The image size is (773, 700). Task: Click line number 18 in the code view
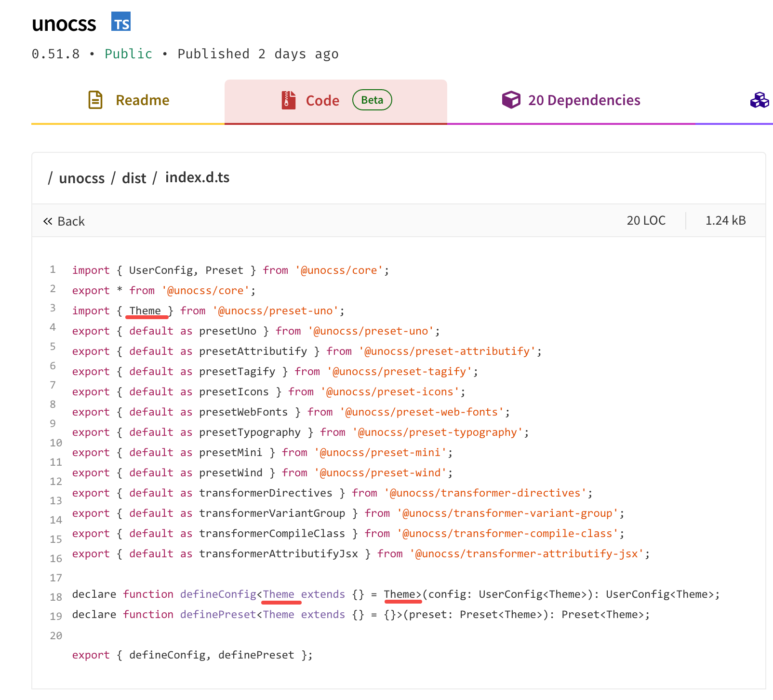[x=55, y=597]
